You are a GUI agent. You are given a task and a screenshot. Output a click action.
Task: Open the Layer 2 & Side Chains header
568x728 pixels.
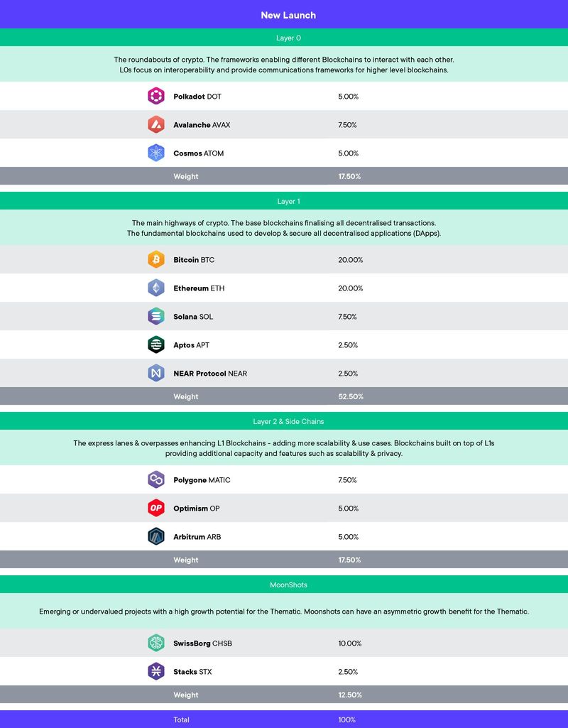coord(288,421)
